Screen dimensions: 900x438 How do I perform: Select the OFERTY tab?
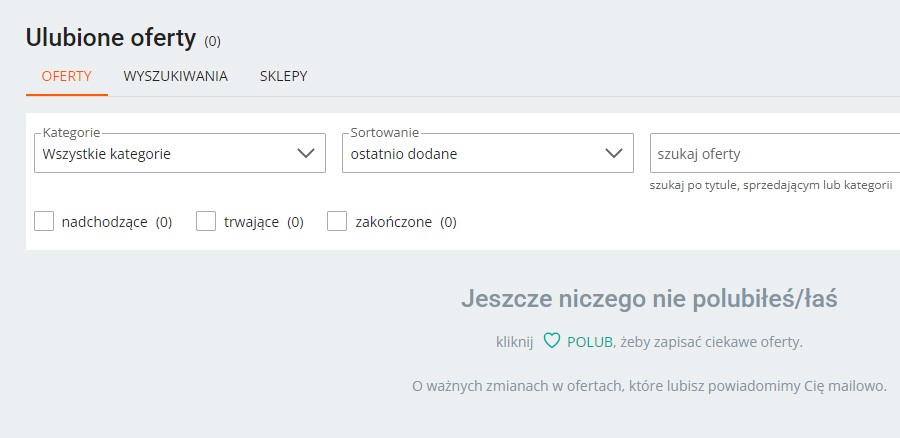pyautogui.click(x=67, y=76)
